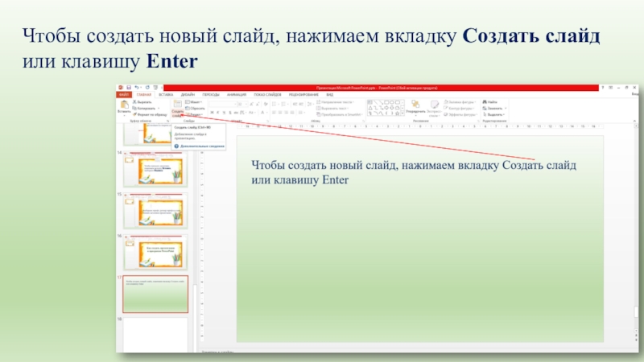Increase font size with the large A icon
Screen dimensions: 644x362
pyautogui.click(x=251, y=105)
